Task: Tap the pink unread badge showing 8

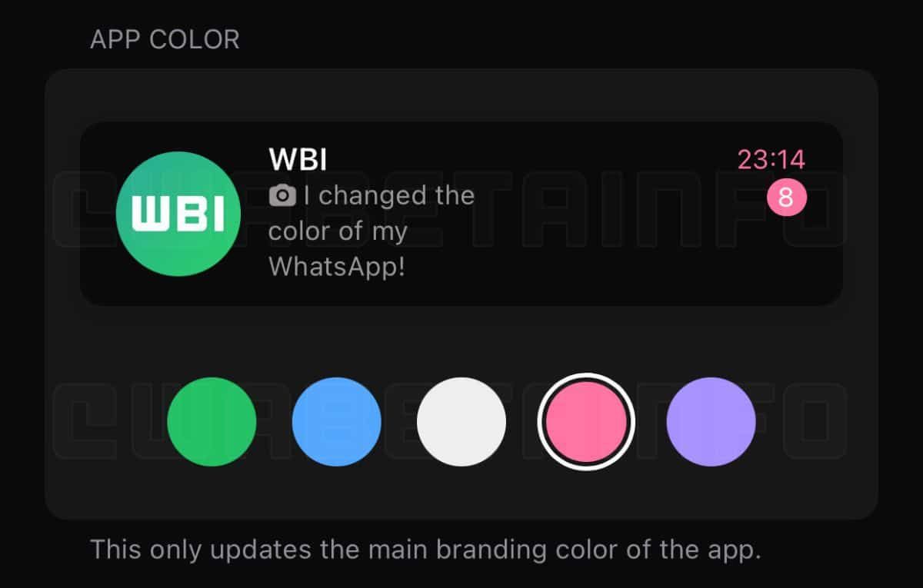Action: coord(786,198)
